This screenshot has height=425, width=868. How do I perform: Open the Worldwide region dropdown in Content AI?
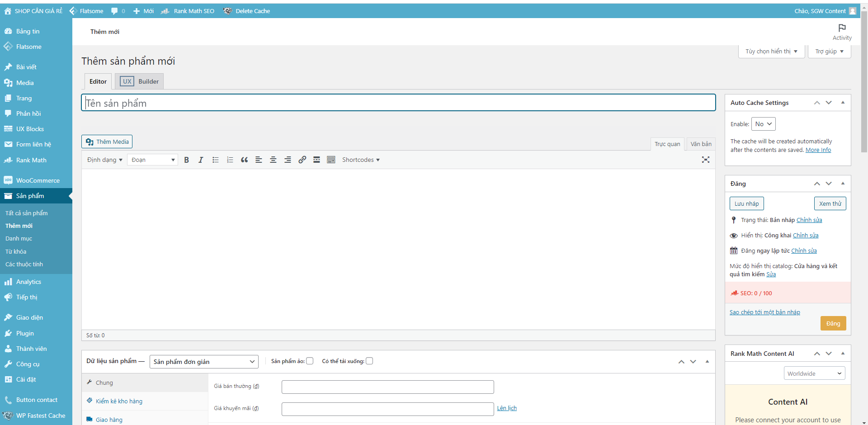814,373
